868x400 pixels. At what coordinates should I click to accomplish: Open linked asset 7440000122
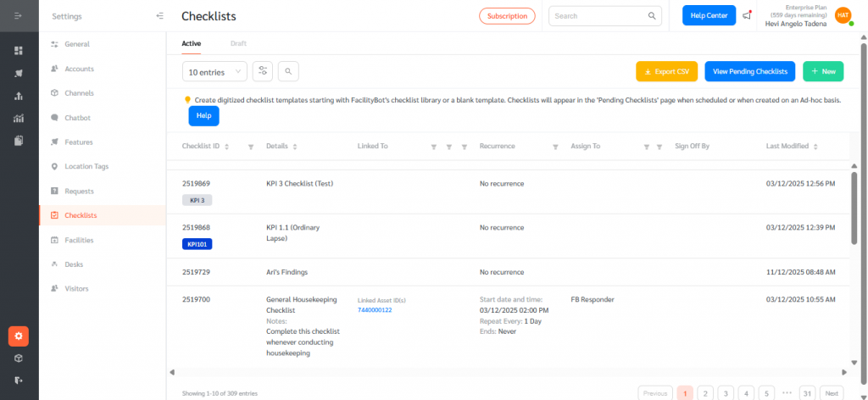[376, 309]
